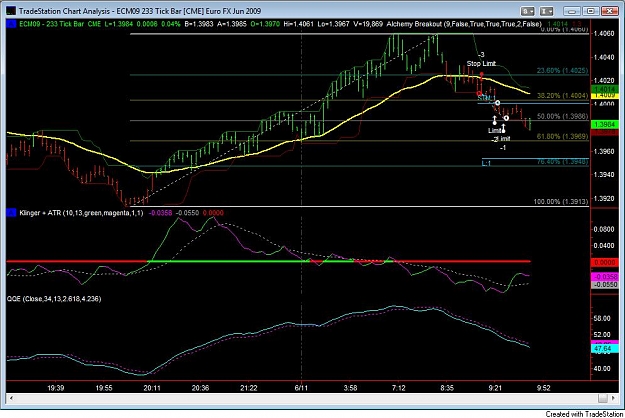
Task: Click the 9:52 time axis label
Action: click(x=544, y=388)
